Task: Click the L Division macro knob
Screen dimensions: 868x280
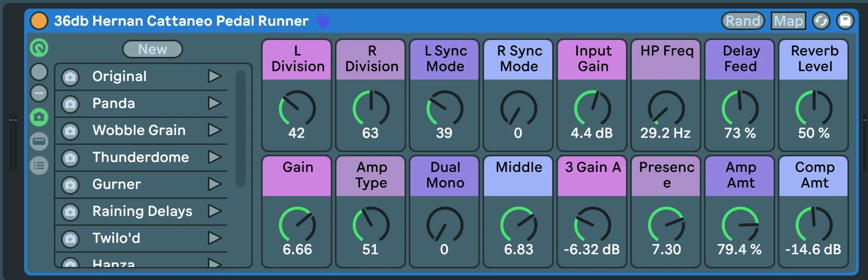Action: [x=297, y=109]
